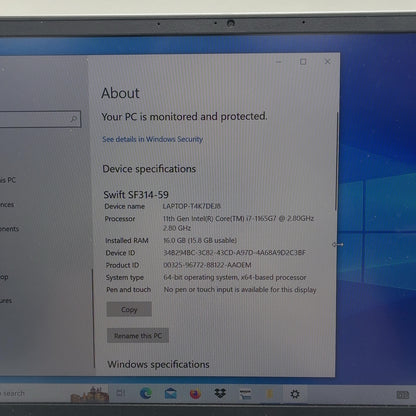The height and width of the screenshot is (416, 416).
Task: Click the System type label
Action: pyautogui.click(x=125, y=277)
